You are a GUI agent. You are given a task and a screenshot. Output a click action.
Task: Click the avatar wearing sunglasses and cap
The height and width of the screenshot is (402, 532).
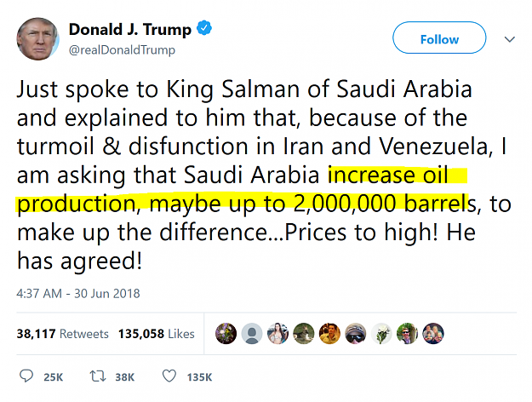click(x=356, y=333)
